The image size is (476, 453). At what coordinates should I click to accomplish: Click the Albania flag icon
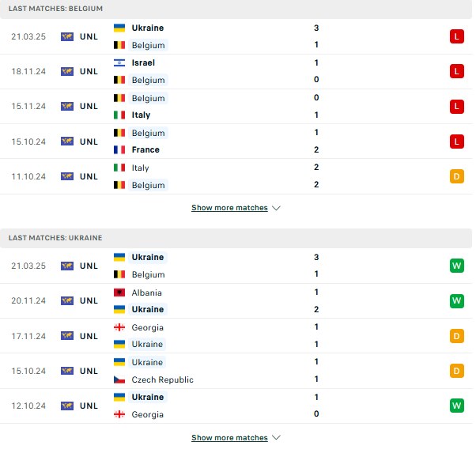click(119, 293)
